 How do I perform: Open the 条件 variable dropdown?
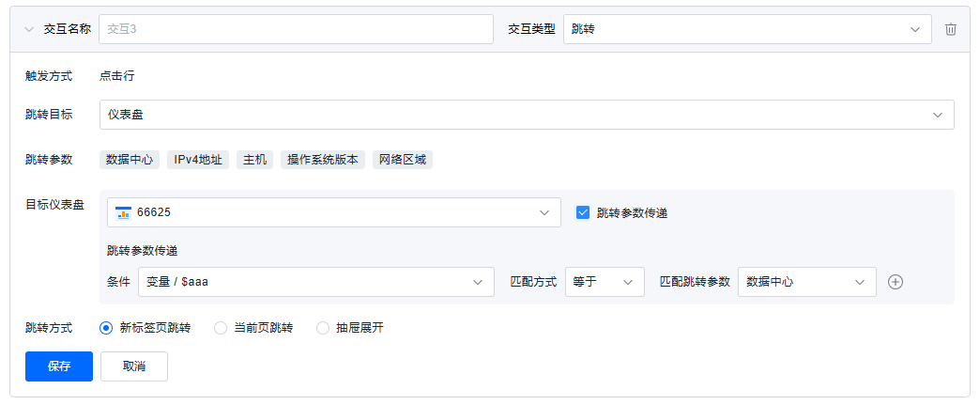click(x=315, y=282)
